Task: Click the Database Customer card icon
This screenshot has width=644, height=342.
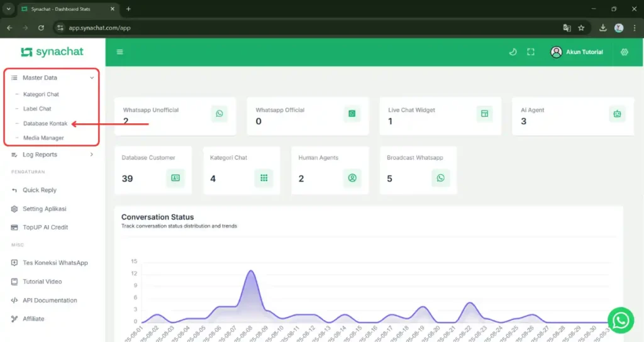Action: coord(175,178)
